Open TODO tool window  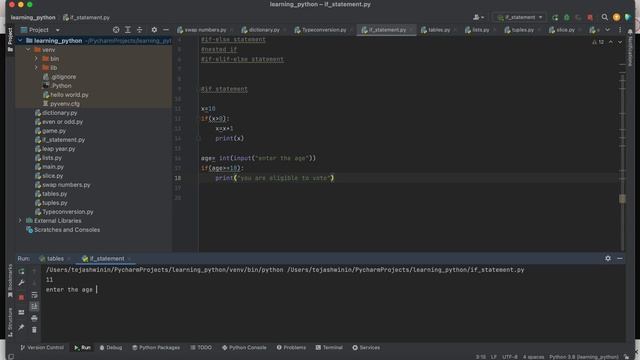point(201,347)
